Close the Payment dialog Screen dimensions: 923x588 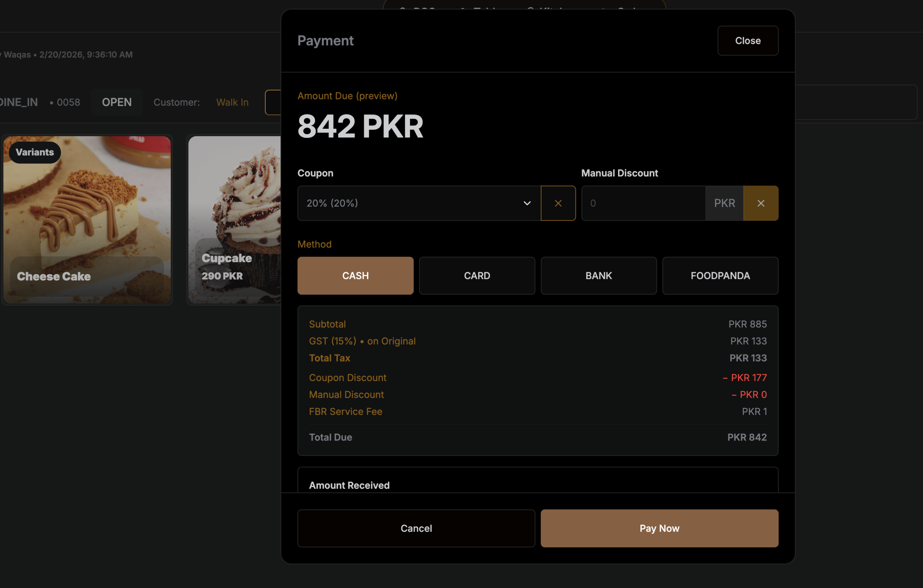click(x=747, y=41)
